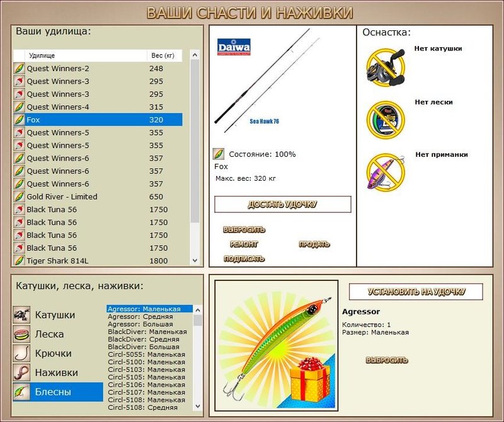Viewport: 504px width, 422px height.
Task: Click the no-reel icon in Оснастка
Action: 386,67
